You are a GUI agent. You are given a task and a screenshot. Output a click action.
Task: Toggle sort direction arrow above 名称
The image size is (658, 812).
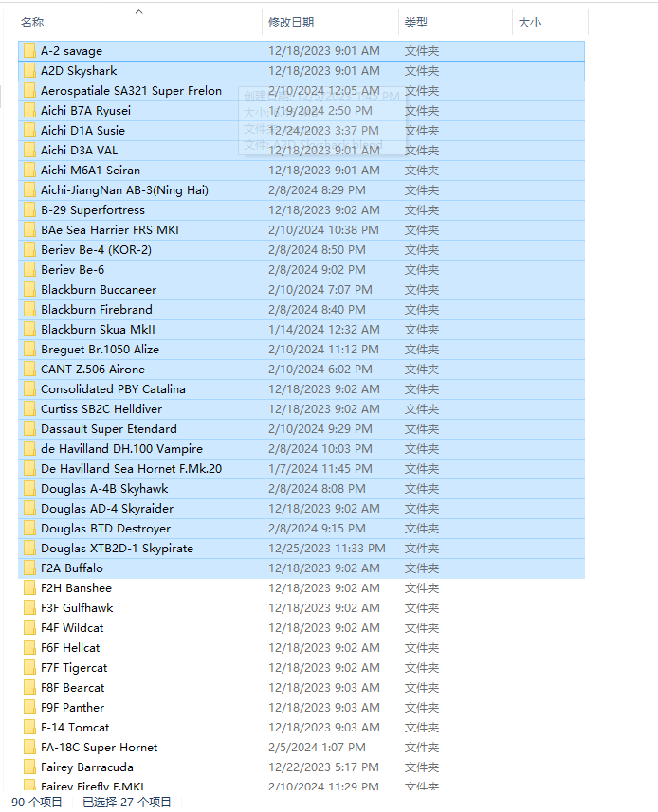[138, 12]
